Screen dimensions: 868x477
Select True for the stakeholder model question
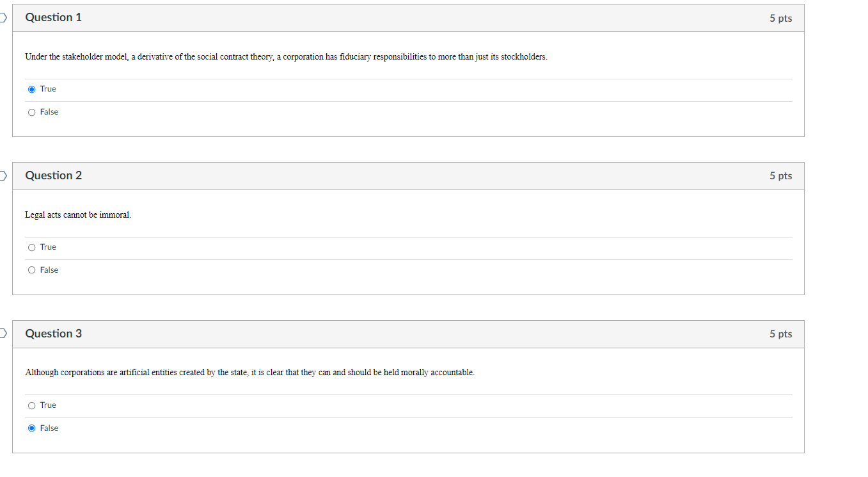pos(32,89)
